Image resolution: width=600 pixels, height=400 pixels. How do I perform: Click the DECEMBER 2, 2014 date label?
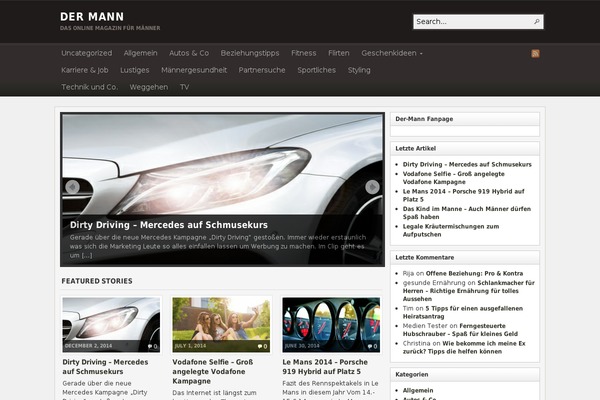pyautogui.click(x=88, y=346)
